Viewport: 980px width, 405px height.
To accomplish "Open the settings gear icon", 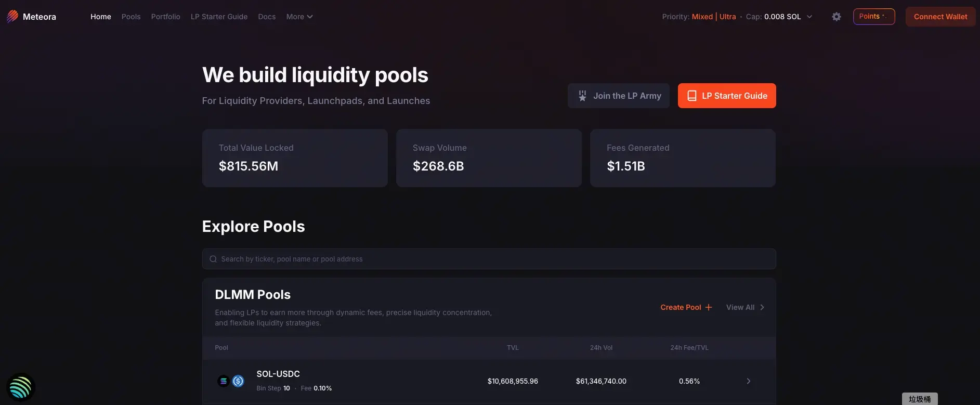I will point(836,17).
